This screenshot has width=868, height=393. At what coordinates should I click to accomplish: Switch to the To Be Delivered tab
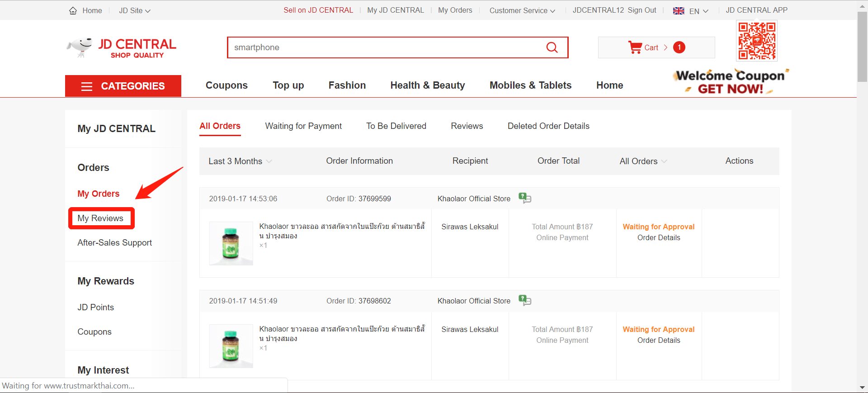coord(396,126)
